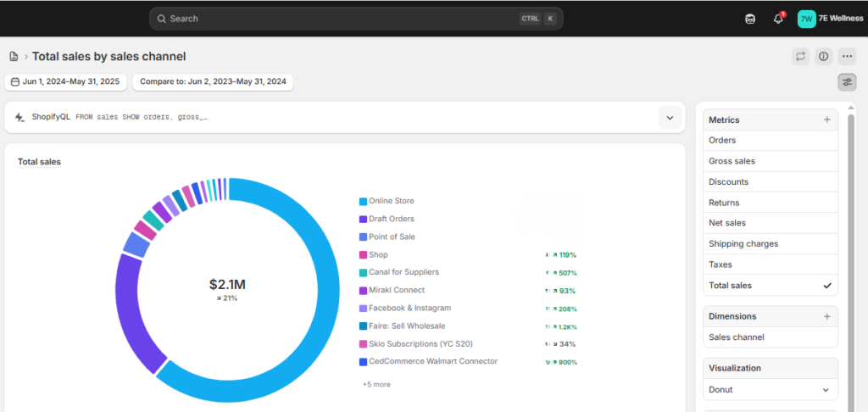Open the Sidekick assistant icon in top bar
Viewport: 868px width, 412px height.
pyautogui.click(x=750, y=19)
